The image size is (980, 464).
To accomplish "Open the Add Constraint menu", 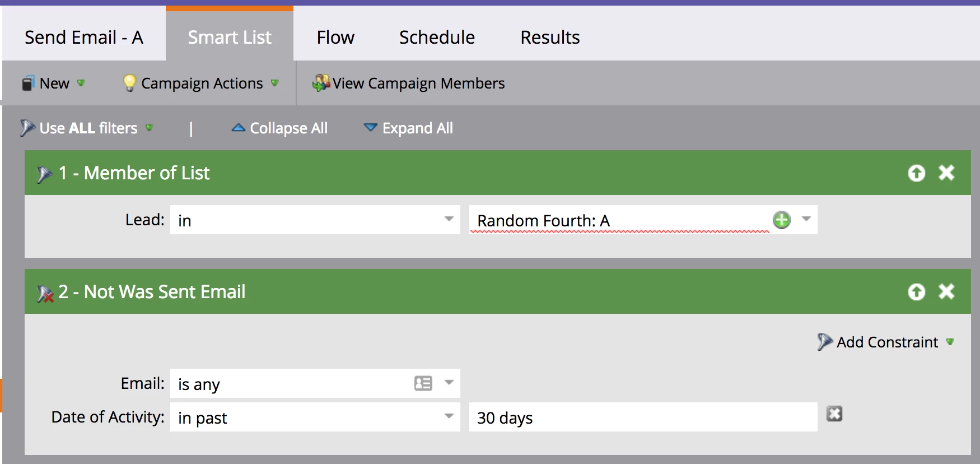I will pyautogui.click(x=886, y=342).
